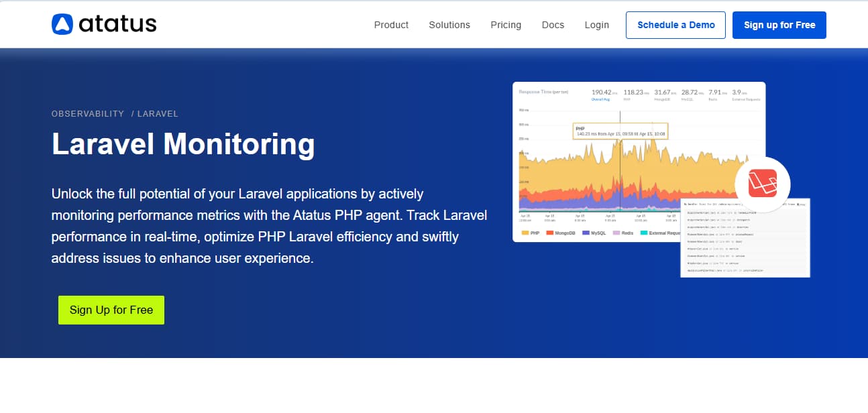
Task: Click the pink Redis legend swatch
Action: (x=616, y=233)
